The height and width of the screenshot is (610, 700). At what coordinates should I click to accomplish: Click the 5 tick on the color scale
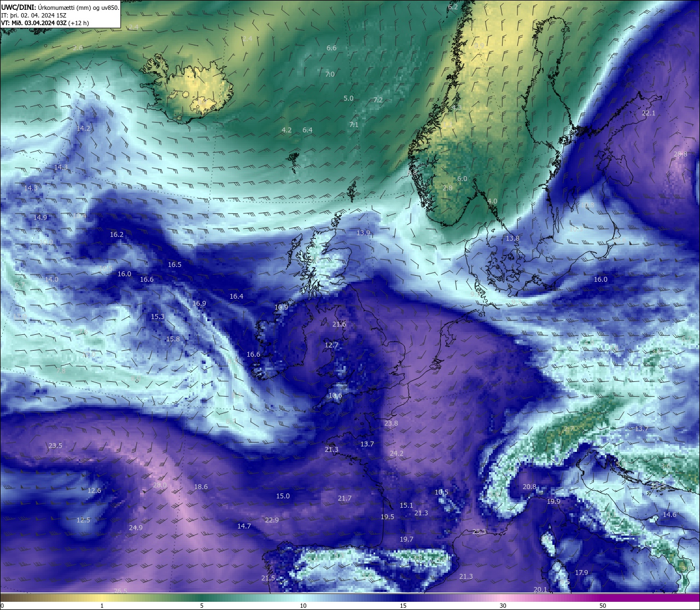[202, 606]
